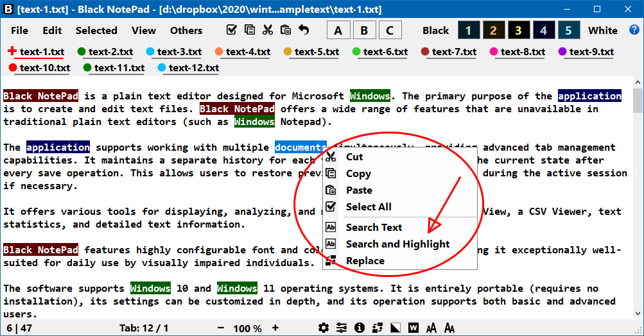644x336 pixels.
Task: Switch to the text-3.txt tab
Action: (x=174, y=52)
